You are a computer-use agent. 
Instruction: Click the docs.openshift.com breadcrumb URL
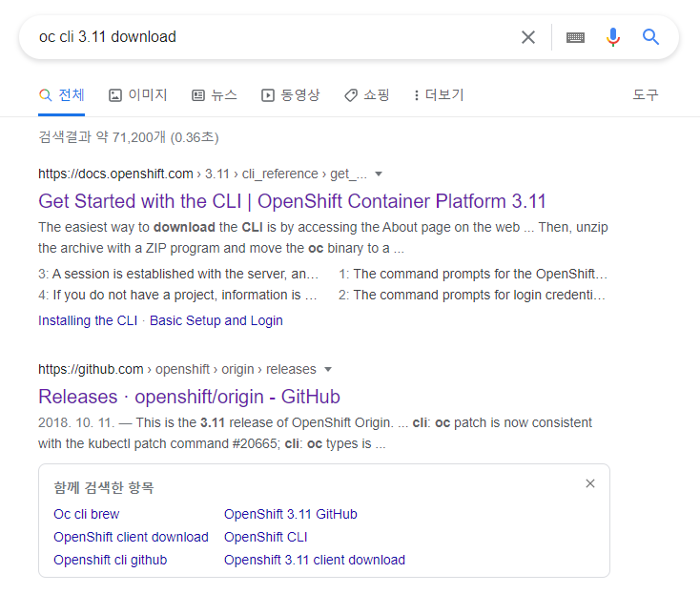(x=202, y=174)
